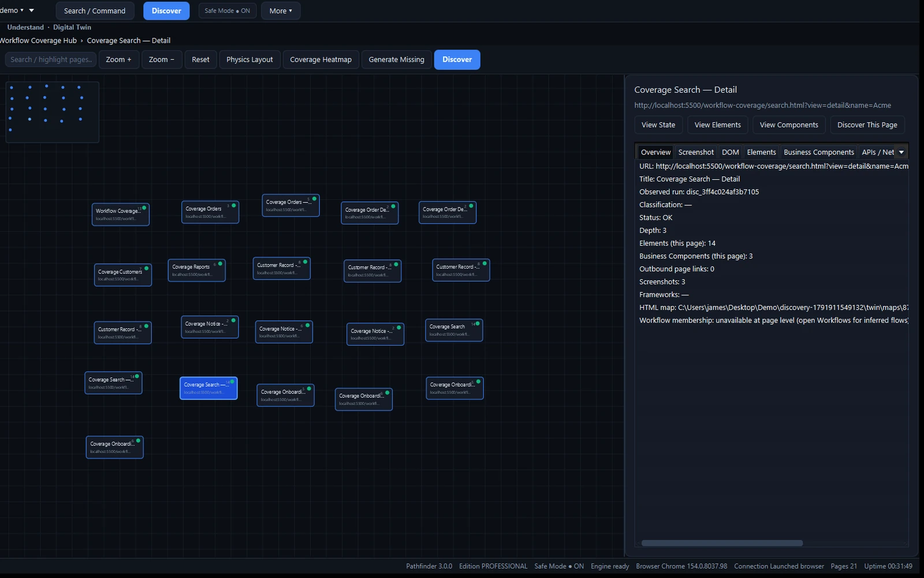Open the Elements tab

(x=761, y=152)
